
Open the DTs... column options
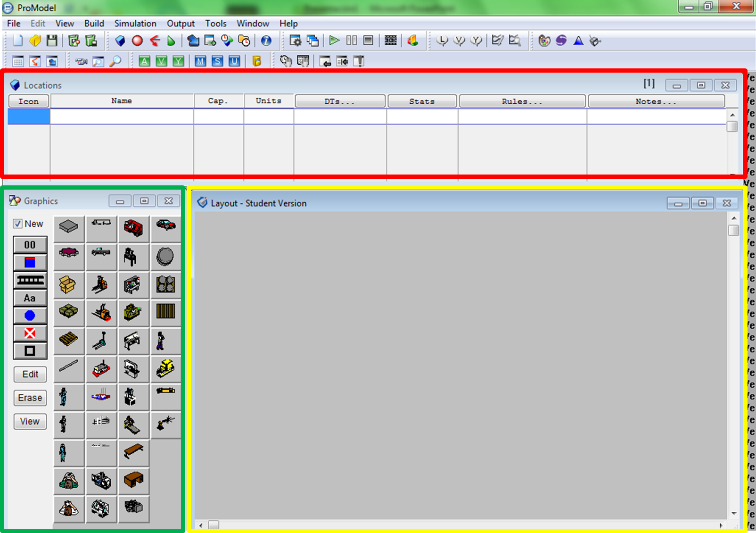[x=339, y=101]
